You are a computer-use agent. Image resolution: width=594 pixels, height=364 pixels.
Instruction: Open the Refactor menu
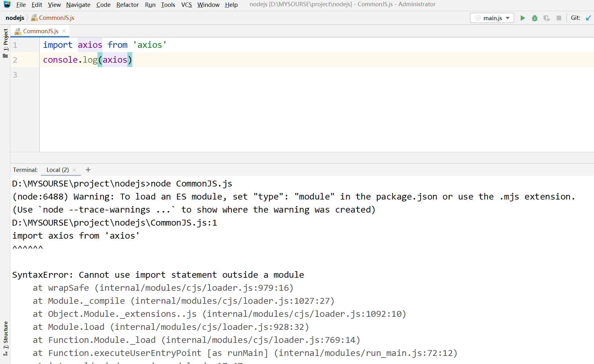[127, 5]
